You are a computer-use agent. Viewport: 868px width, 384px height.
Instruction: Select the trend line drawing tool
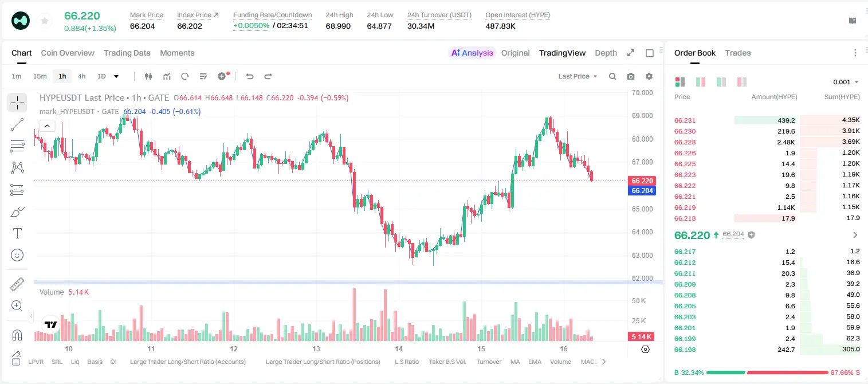[17, 124]
